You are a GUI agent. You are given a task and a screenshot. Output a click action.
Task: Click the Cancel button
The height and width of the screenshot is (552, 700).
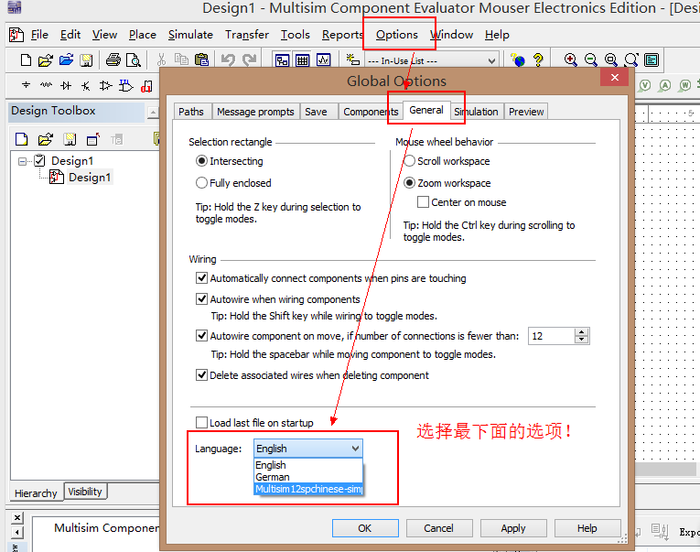click(438, 528)
